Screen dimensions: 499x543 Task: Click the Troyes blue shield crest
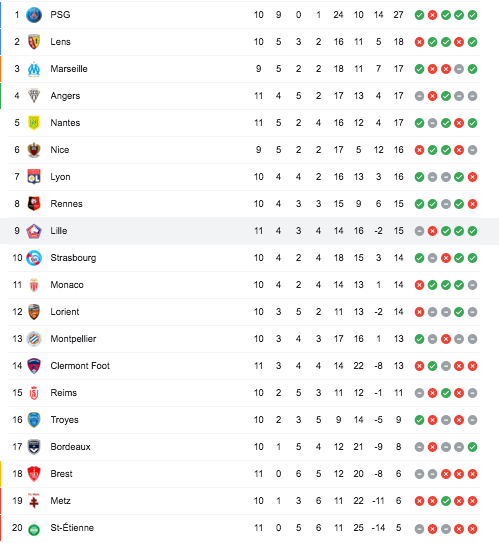tap(34, 420)
